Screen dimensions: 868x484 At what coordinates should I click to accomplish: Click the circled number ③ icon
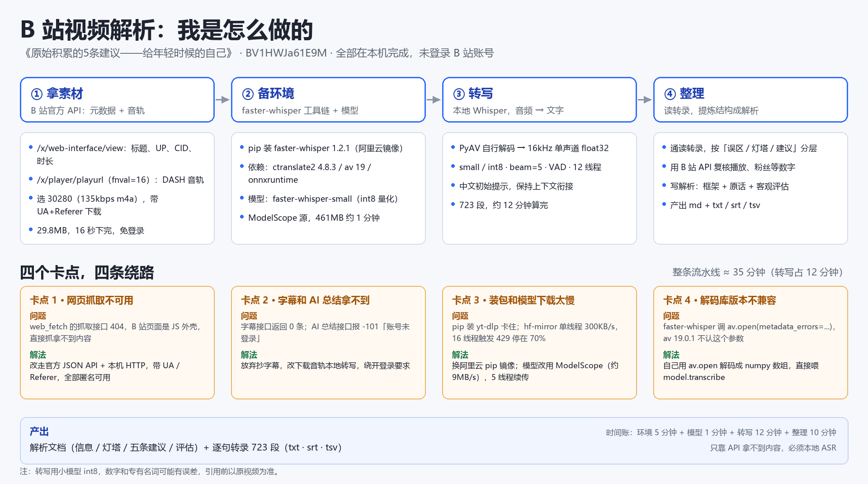pos(459,94)
